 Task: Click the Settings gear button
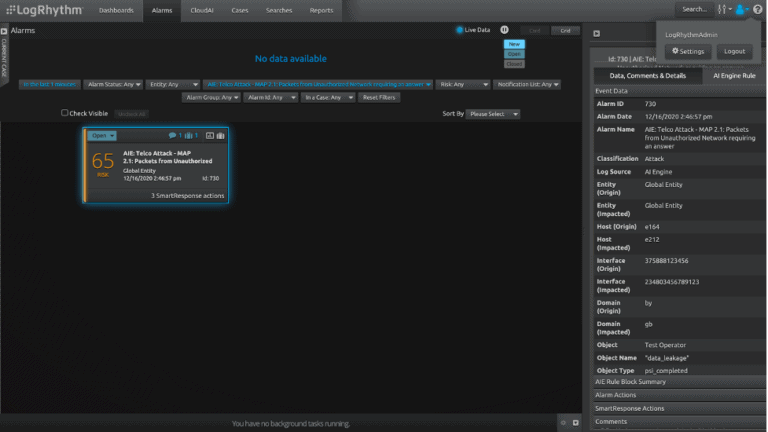(688, 51)
